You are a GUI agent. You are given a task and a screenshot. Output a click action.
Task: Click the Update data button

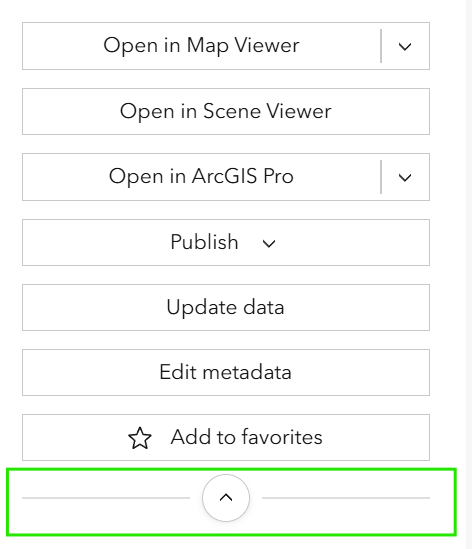pos(226,307)
